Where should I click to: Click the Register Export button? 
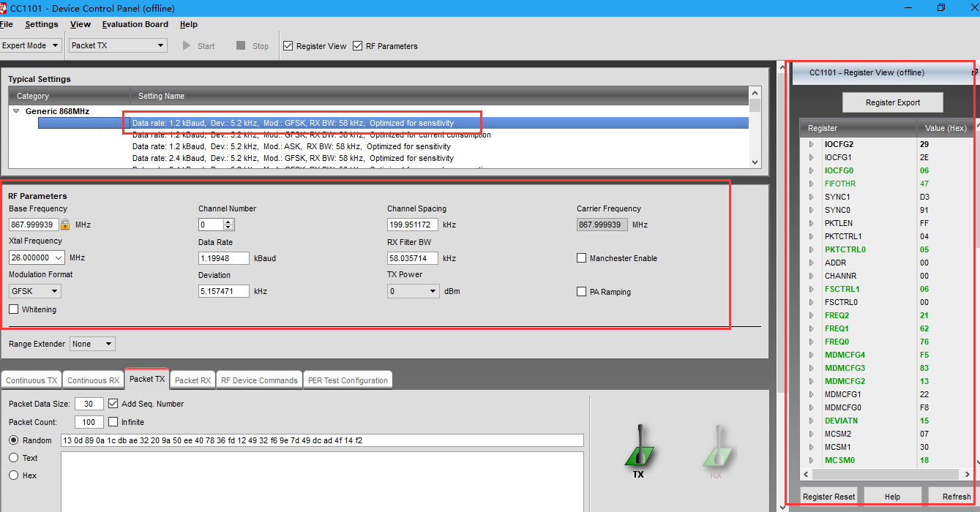pyautogui.click(x=892, y=102)
